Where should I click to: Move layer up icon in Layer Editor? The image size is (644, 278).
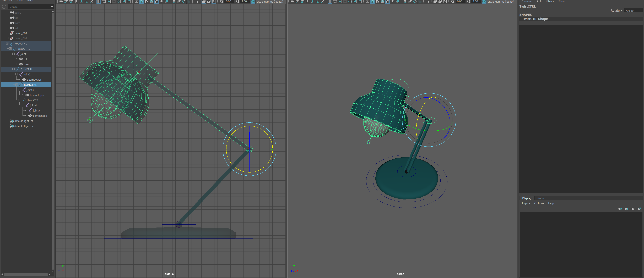click(x=620, y=209)
